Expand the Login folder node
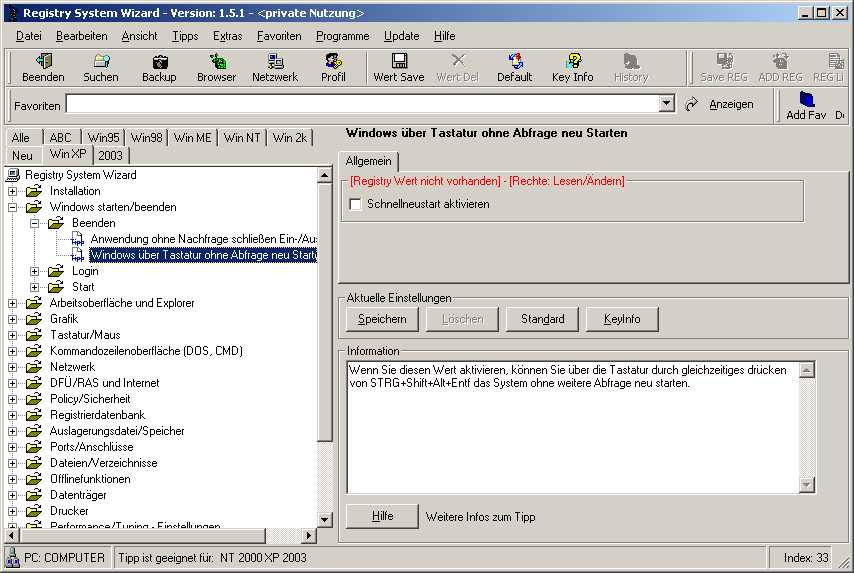The height and width of the screenshot is (573, 854). [x=34, y=271]
